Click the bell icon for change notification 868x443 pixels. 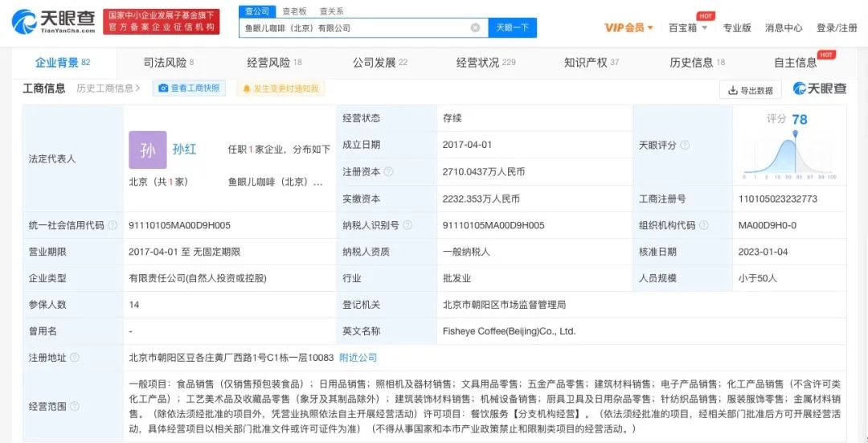coord(247,88)
